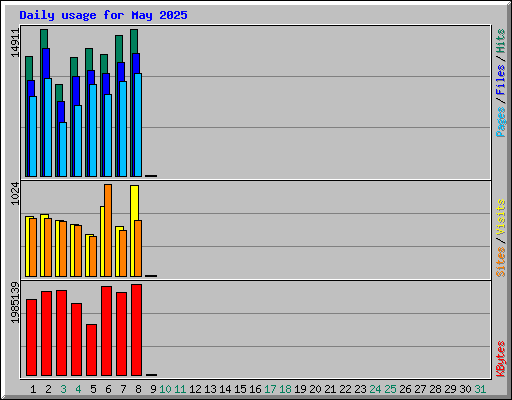Click day 23 on the x-axis
The height and width of the screenshot is (400, 512).
pyautogui.click(x=360, y=389)
